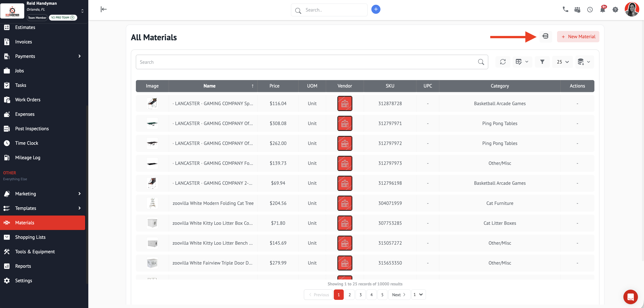Expand the company switcher arrows
The width and height of the screenshot is (644, 308).
[82, 11]
